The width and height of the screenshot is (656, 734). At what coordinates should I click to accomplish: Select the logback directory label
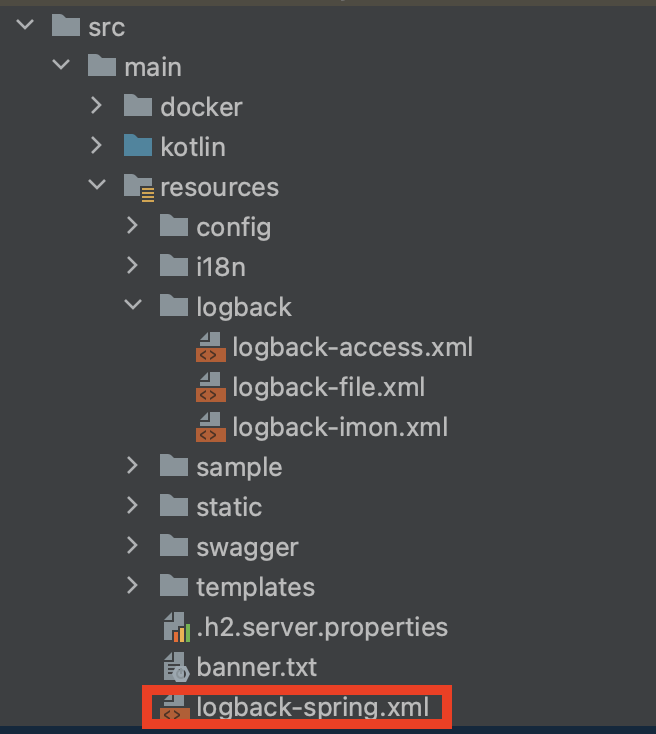coord(244,307)
